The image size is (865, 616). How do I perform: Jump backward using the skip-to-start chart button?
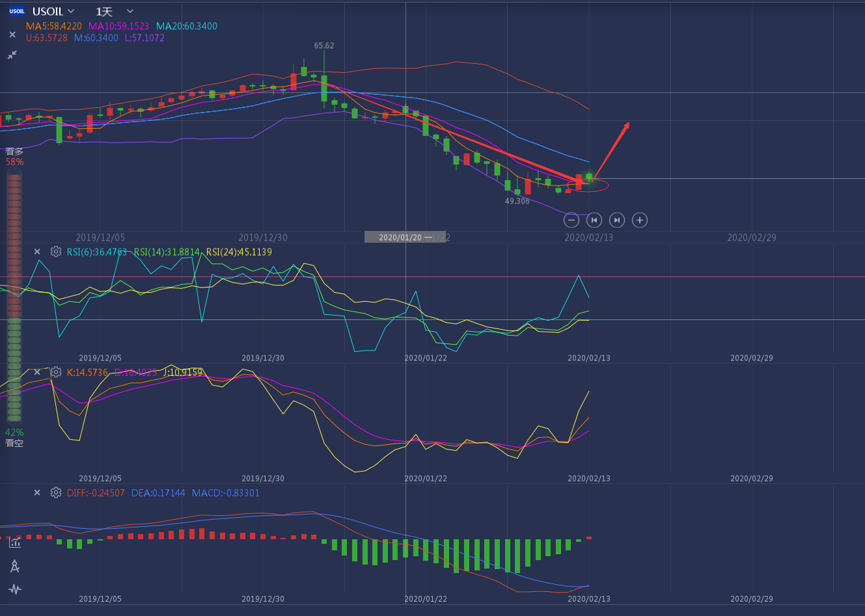[x=594, y=220]
